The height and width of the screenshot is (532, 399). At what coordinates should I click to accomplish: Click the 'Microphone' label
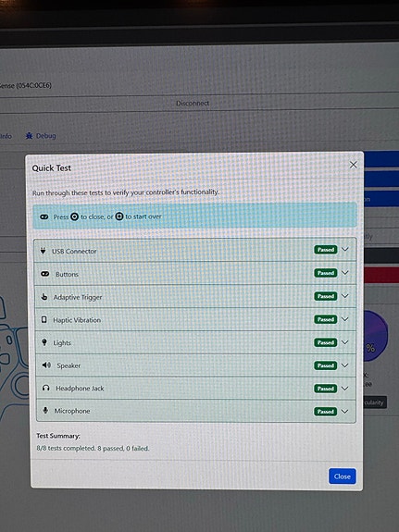pos(72,411)
